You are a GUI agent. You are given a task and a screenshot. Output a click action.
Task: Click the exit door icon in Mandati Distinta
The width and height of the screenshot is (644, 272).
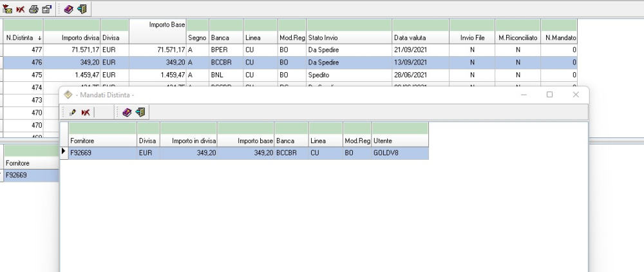pyautogui.click(x=140, y=112)
